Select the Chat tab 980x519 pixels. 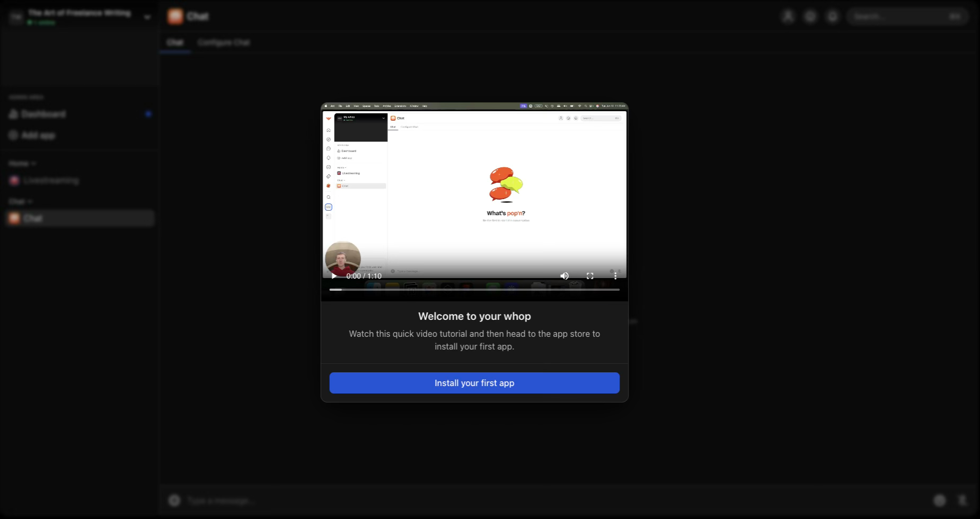point(174,42)
